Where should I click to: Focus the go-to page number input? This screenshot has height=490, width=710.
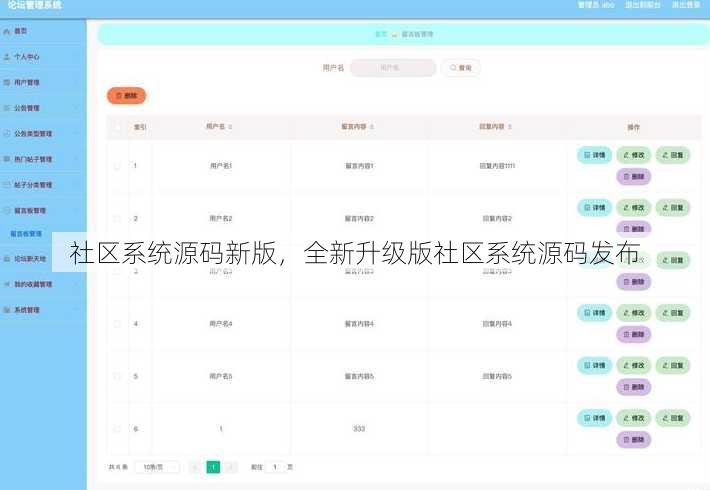click(275, 467)
